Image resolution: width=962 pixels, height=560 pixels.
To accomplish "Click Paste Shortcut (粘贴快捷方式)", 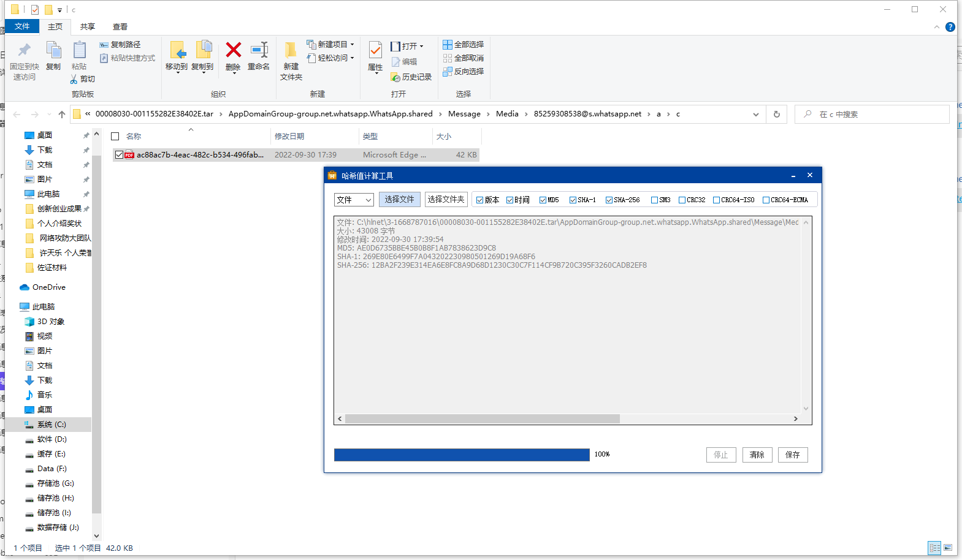I will (128, 58).
